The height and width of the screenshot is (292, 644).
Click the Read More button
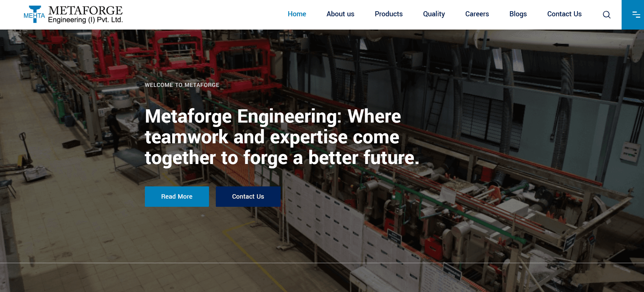point(177,197)
